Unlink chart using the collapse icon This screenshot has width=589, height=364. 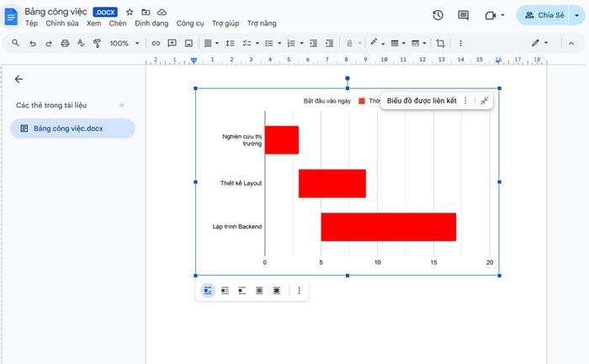pos(485,101)
